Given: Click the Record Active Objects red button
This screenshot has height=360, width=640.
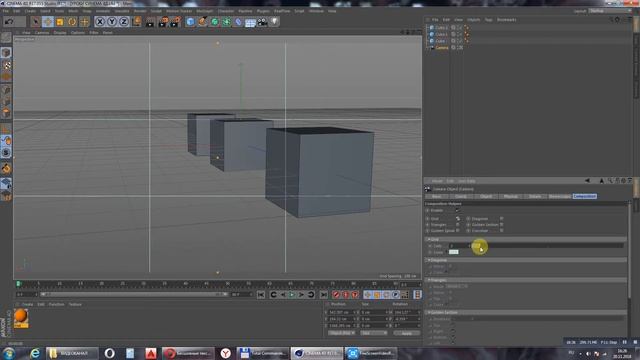Looking at the screenshot, I should pos(336,295).
